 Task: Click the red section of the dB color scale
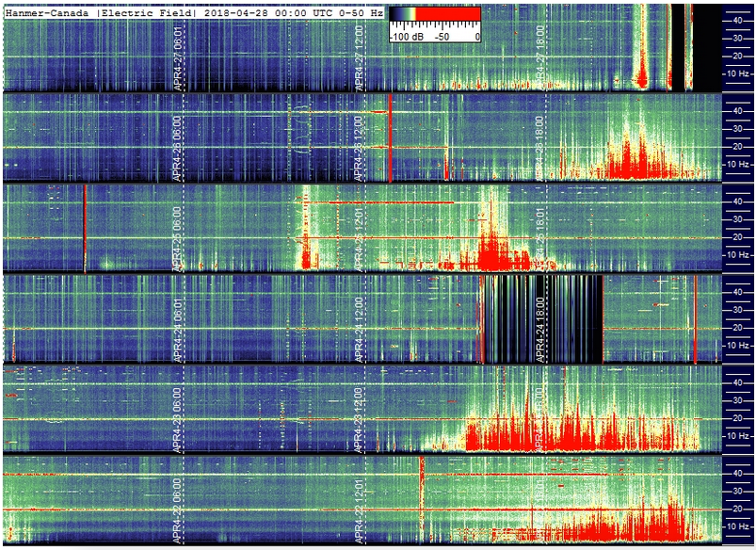(448, 13)
